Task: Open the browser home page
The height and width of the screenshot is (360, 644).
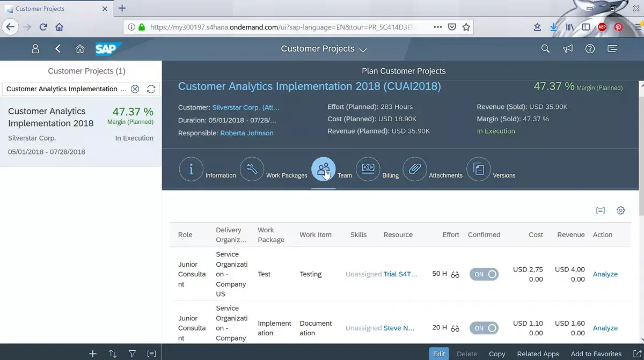Action: coord(60,27)
